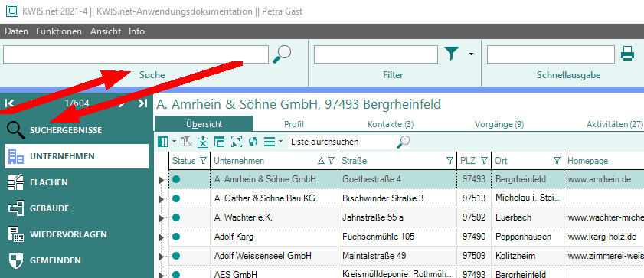Click the green funnel Filter icon
This screenshot has height=278, width=644.
(451, 54)
